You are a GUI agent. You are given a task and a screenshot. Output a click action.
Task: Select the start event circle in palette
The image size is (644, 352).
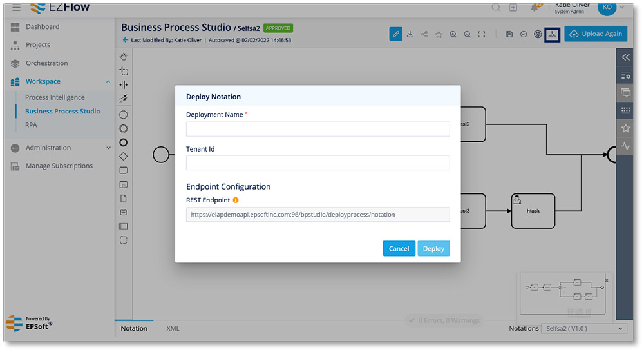coord(123,115)
